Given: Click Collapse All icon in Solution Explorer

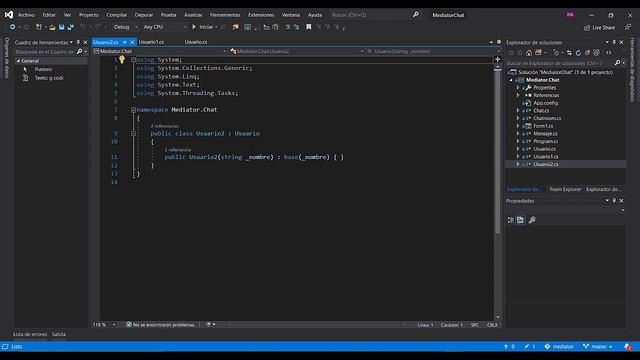Looking at the screenshot, I should (x=587, y=53).
